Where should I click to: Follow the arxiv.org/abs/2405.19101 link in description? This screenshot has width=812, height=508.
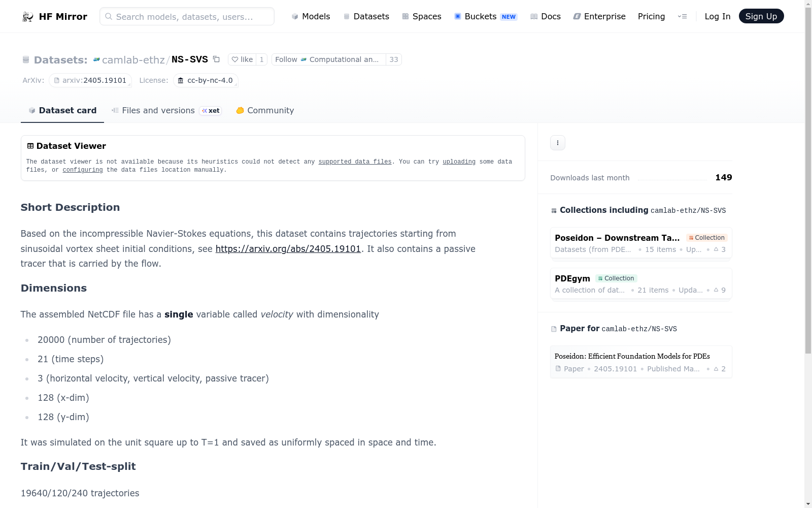[288, 249]
